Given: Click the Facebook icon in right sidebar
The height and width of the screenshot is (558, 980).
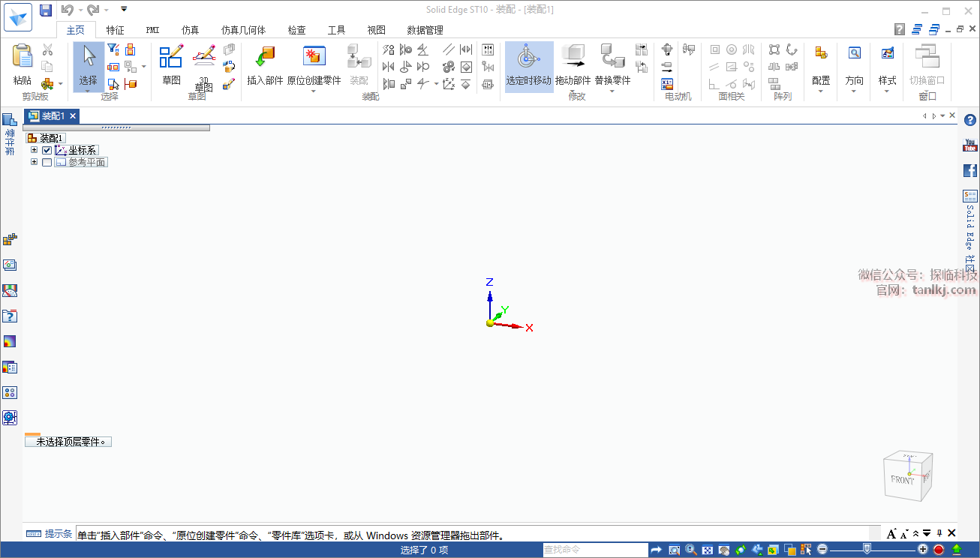Looking at the screenshot, I should click(970, 170).
